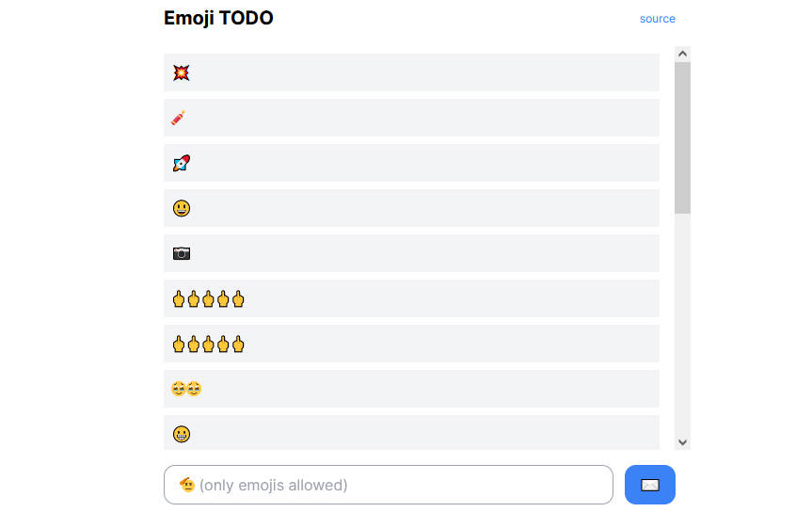
Task: Click the collision explosion emoji todo
Action: tap(182, 72)
